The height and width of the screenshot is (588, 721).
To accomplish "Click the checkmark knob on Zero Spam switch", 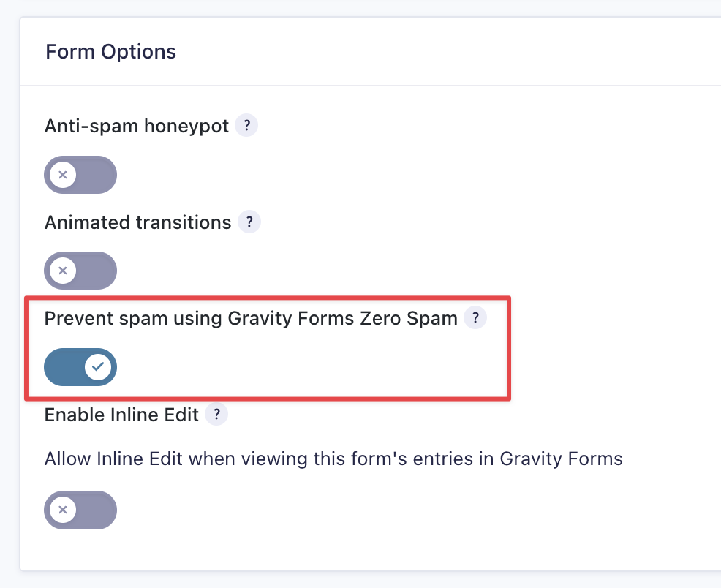I will click(x=98, y=366).
